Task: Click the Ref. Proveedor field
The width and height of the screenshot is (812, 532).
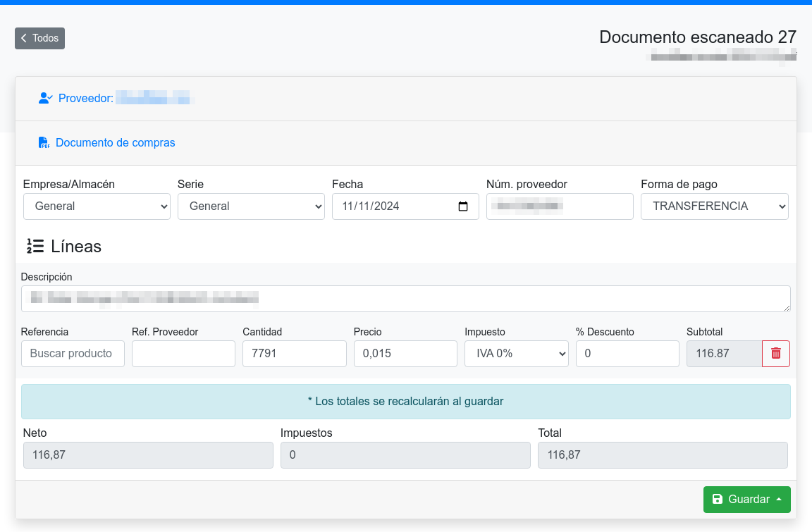Action: pyautogui.click(x=184, y=354)
